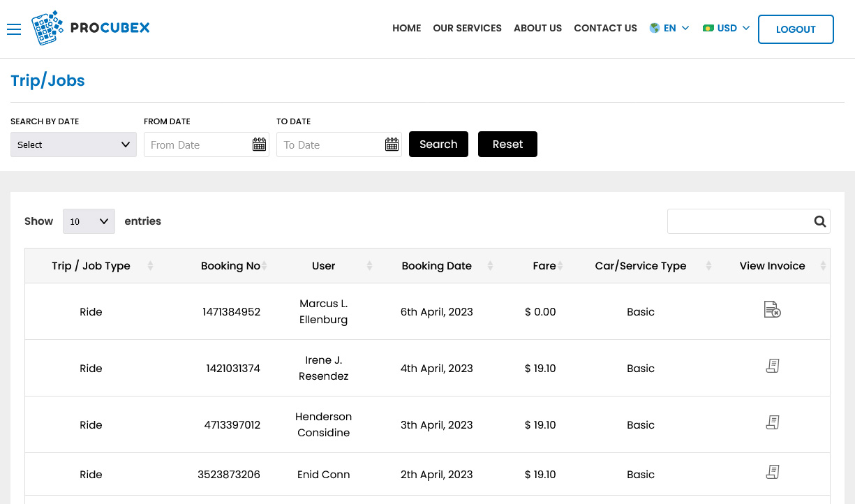Click user name Enid Conn
This screenshot has width=855, height=504.
point(324,475)
